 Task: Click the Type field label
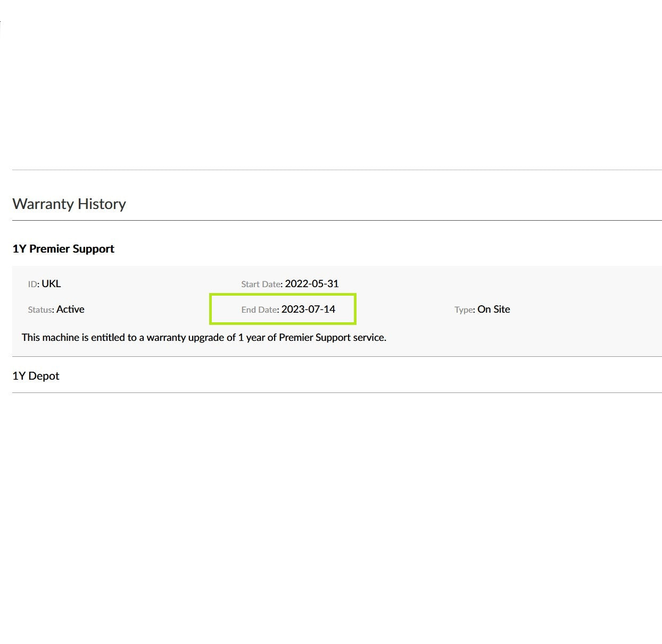[465, 310]
